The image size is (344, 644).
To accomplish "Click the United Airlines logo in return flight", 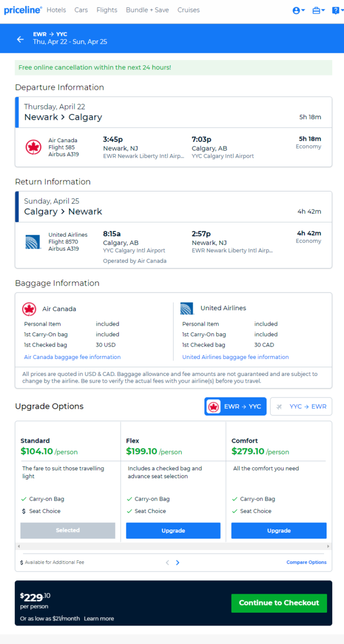I will tap(33, 242).
